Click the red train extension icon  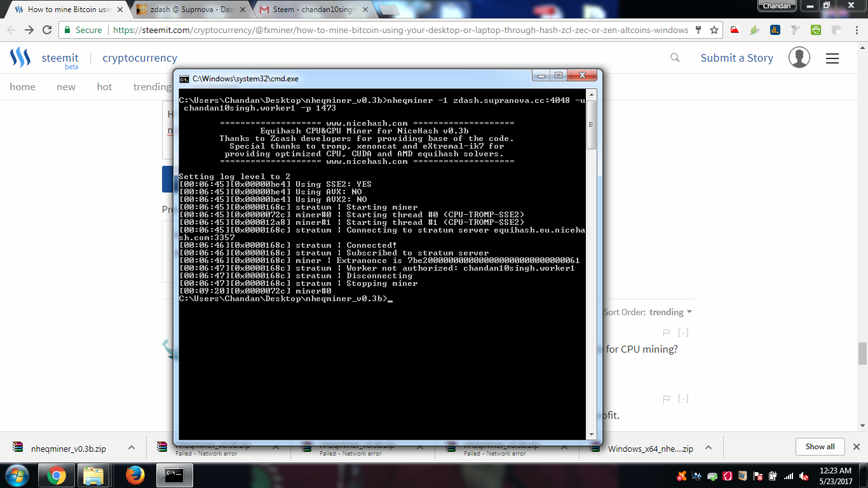point(735,30)
